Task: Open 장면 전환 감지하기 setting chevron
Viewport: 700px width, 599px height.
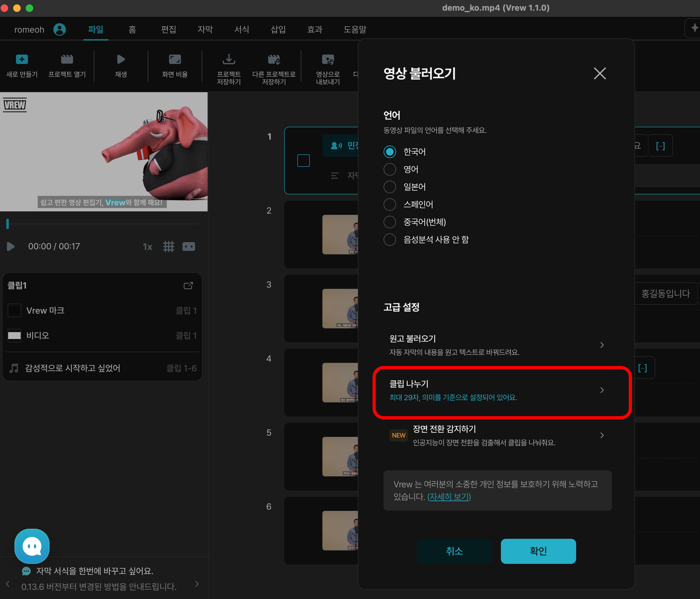Action: 602,435
